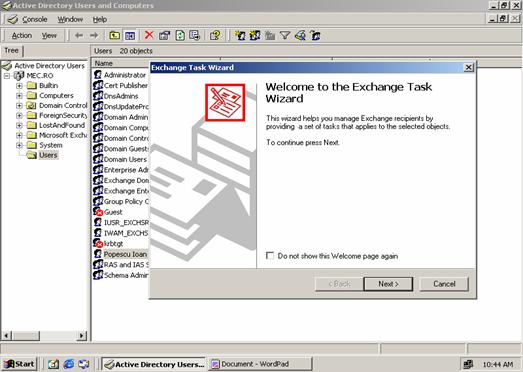Expand the Builtin folder node
This screenshot has width=523, height=372.
19,86
